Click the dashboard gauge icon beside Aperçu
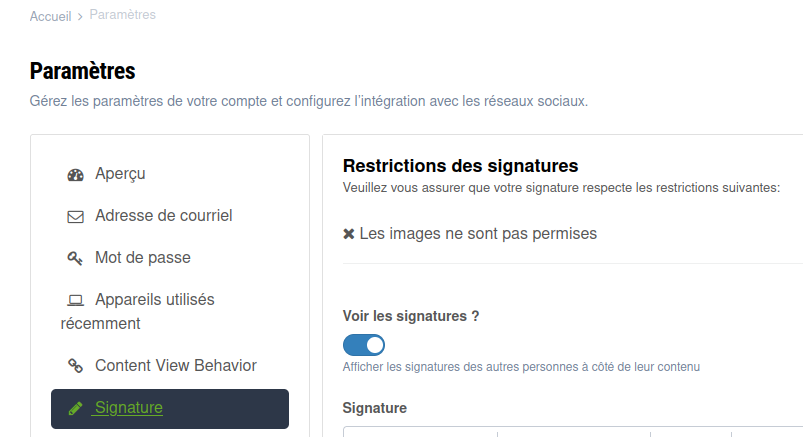803x437 pixels. (x=75, y=175)
